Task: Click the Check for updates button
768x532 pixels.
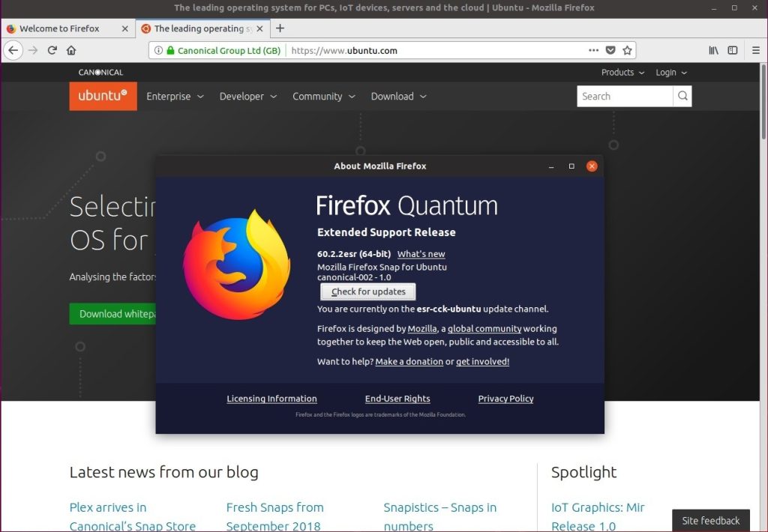Action: [368, 291]
